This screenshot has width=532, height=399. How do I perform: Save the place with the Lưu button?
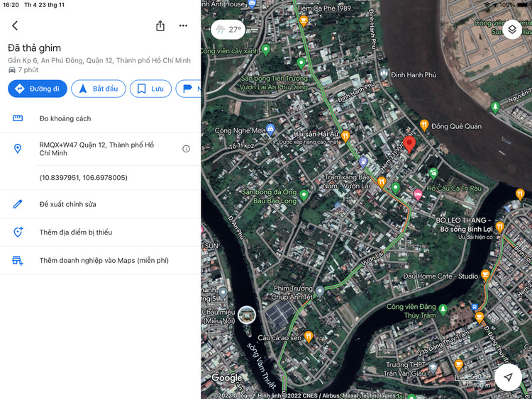click(x=150, y=89)
